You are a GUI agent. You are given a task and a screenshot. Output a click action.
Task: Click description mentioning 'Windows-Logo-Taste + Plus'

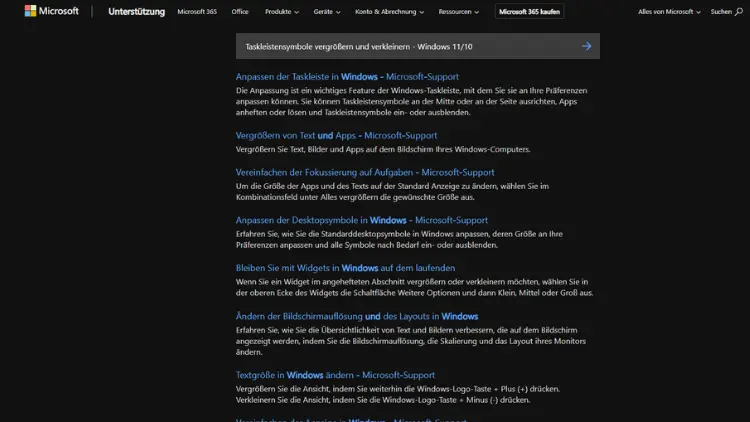[398, 394]
